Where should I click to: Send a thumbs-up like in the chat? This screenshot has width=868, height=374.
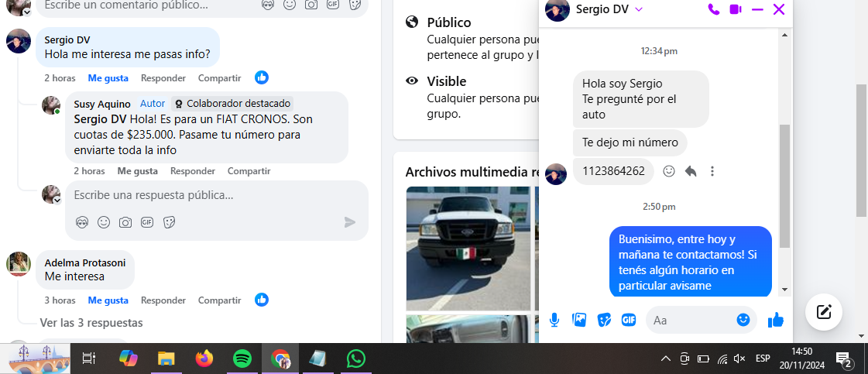tap(776, 319)
